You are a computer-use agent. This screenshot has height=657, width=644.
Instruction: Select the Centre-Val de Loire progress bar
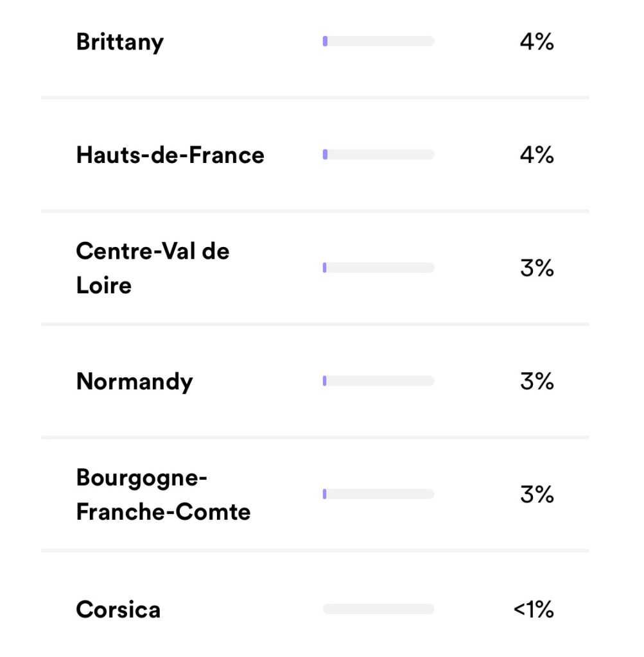click(x=378, y=268)
